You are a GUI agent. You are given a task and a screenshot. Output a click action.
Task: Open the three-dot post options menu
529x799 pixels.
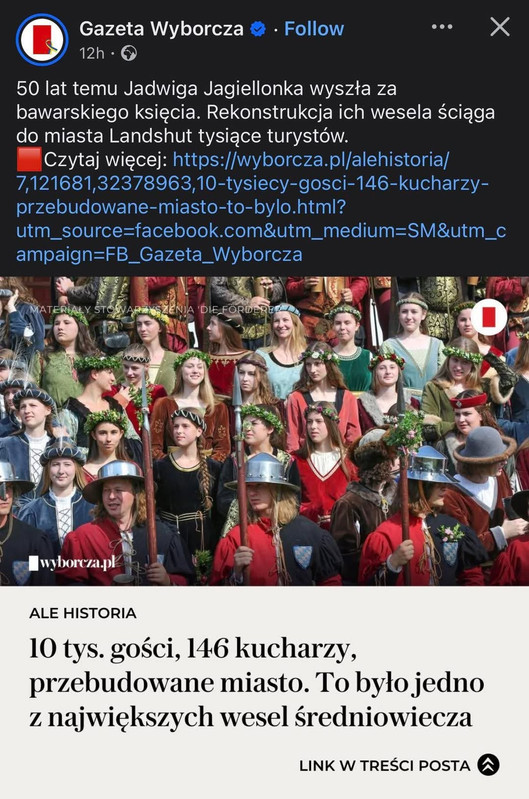tap(442, 27)
